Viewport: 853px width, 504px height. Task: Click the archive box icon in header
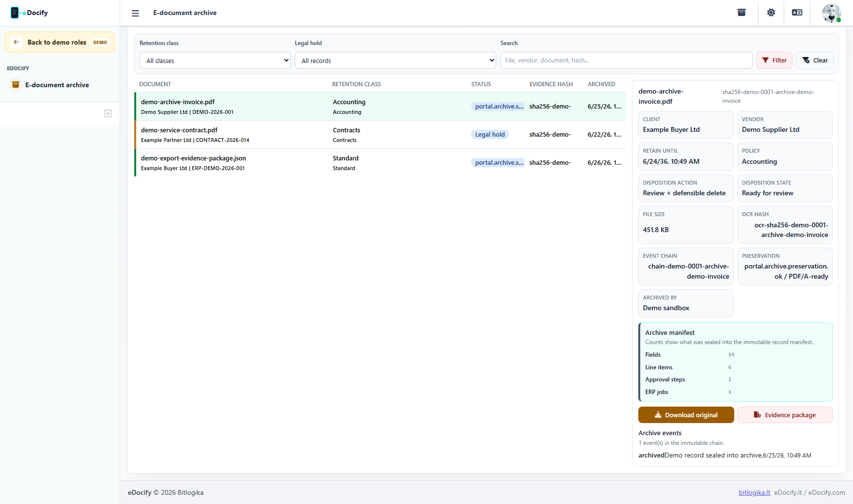coord(742,13)
